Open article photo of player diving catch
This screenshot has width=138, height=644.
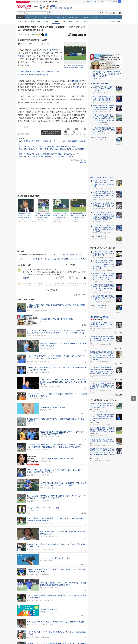coord(75,53)
